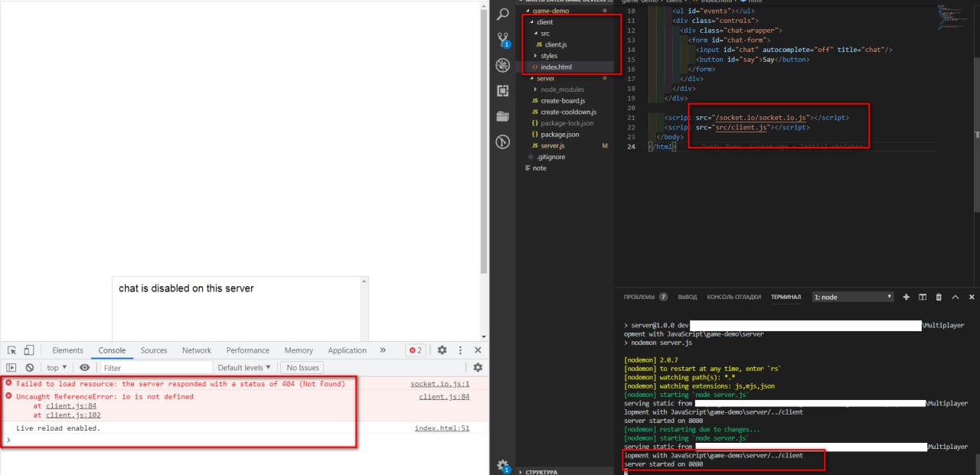Select the ТЕРМИНАЛ tab

point(786,297)
